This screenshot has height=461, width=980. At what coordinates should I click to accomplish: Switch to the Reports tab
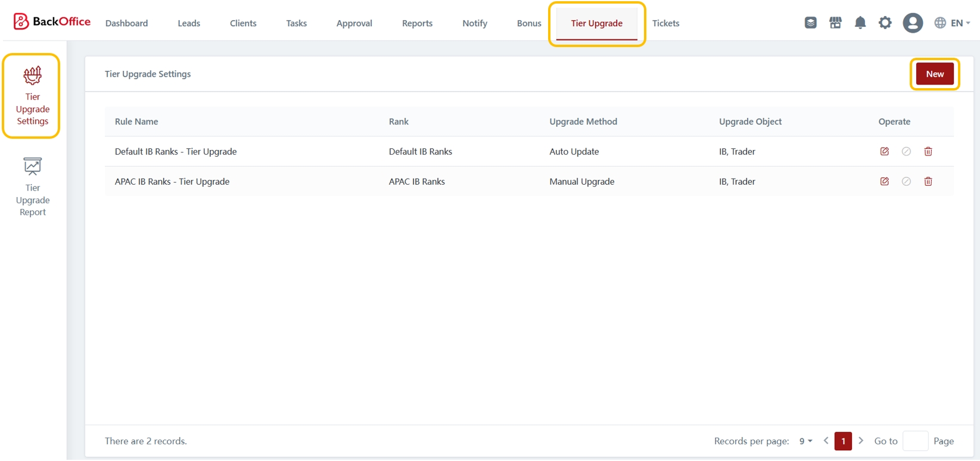(x=417, y=23)
